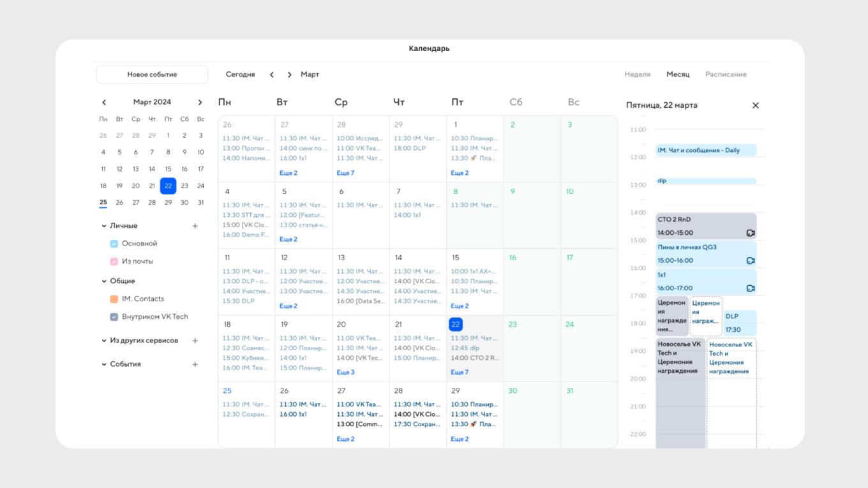
Task: Click 14:00 1x1 event on March 7
Action: tap(407, 215)
